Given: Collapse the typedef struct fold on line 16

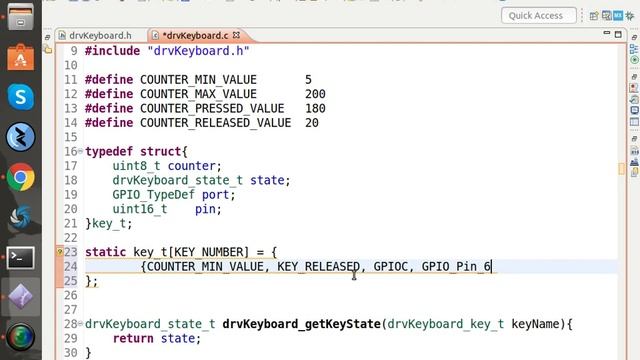Looking at the screenshot, I should click(x=80, y=151).
